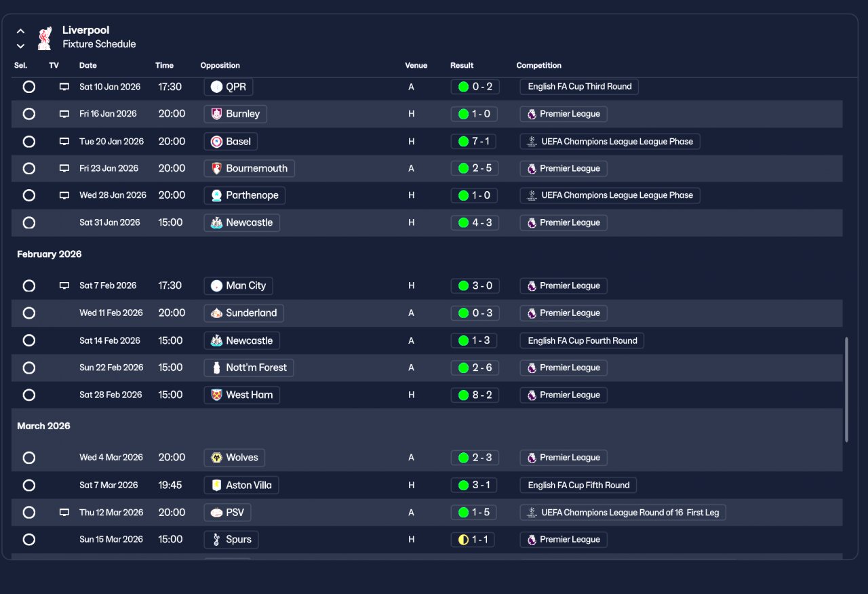The width and height of the screenshot is (868, 594).
Task: Choose the Aston Villa row selection circle
Action: click(x=29, y=485)
